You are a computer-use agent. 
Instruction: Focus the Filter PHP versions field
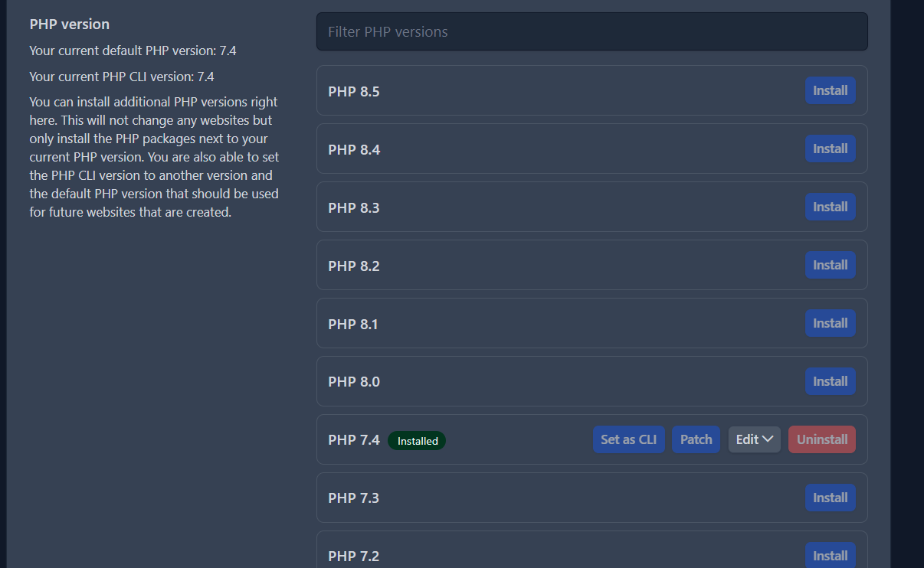591,32
